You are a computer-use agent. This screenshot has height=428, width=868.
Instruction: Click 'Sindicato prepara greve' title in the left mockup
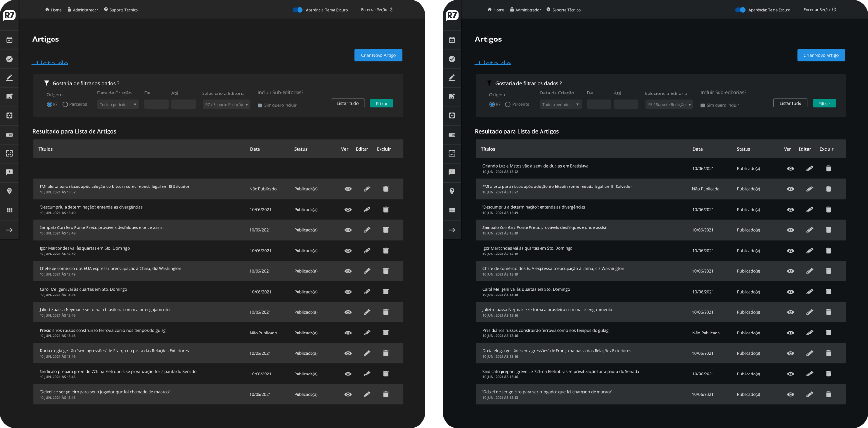click(x=118, y=371)
